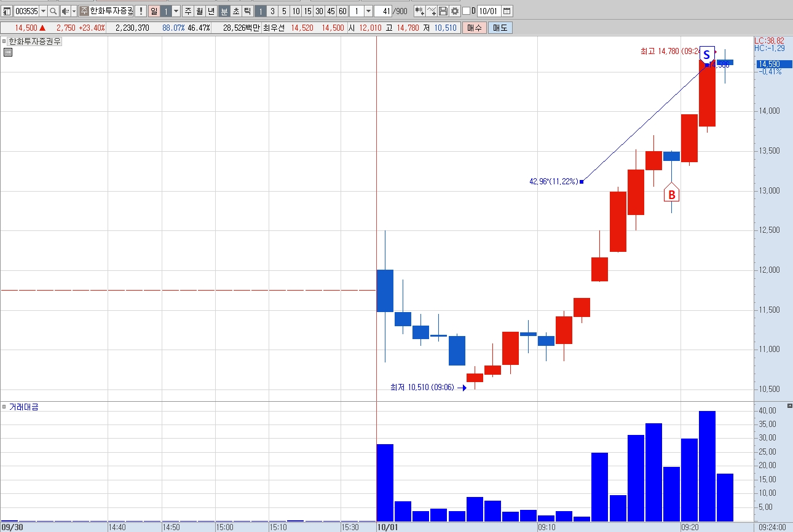This screenshot has width=793, height=532.
Task: Select the 30 minute interval tab
Action: [319, 11]
